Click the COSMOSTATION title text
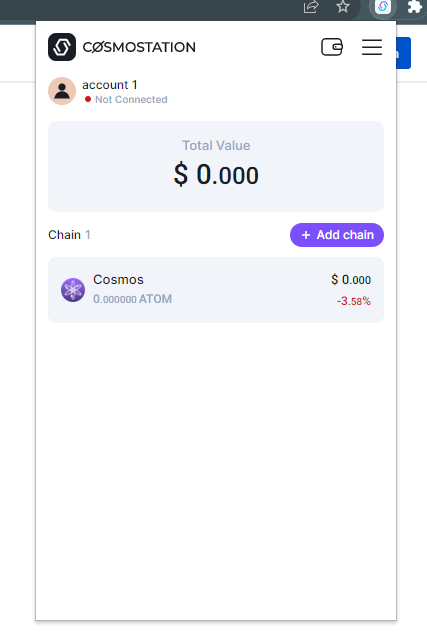Image resolution: width=427 pixels, height=639 pixels. tap(139, 47)
